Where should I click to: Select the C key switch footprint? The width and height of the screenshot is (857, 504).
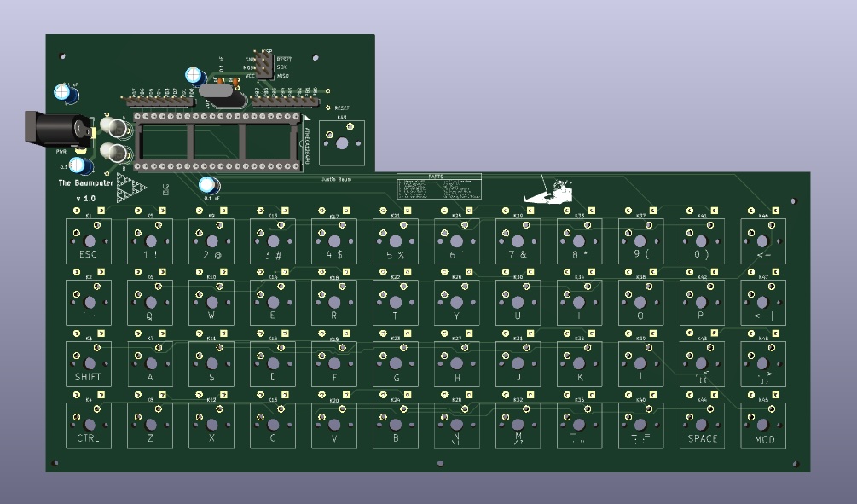point(273,426)
